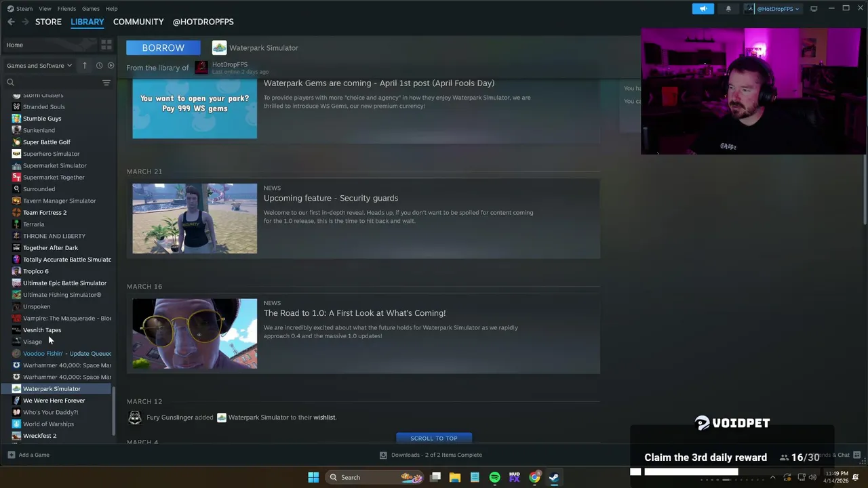Click the 999 WS gems thumbnail

coord(195,108)
